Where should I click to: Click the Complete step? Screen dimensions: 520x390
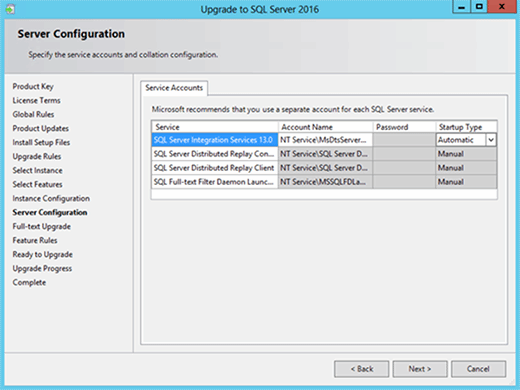tap(29, 283)
